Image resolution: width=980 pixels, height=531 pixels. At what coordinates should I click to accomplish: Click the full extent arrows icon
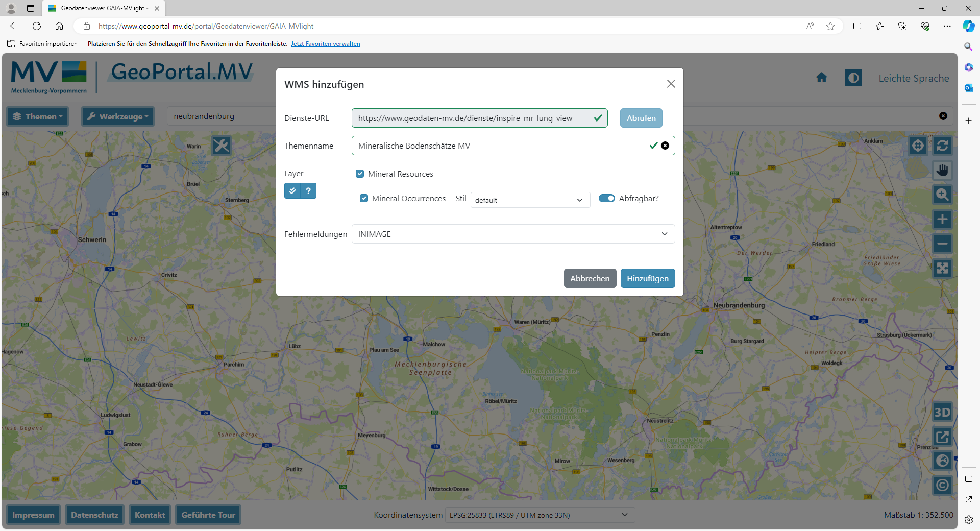click(942, 268)
